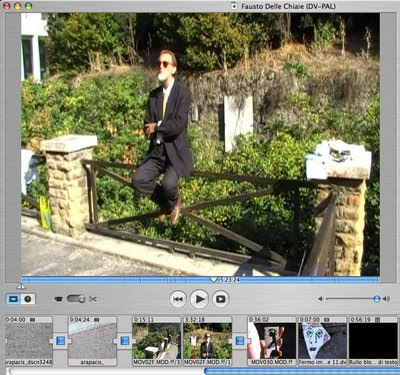
Task: Switch to timeline viewer clock icon
Action: [28, 299]
